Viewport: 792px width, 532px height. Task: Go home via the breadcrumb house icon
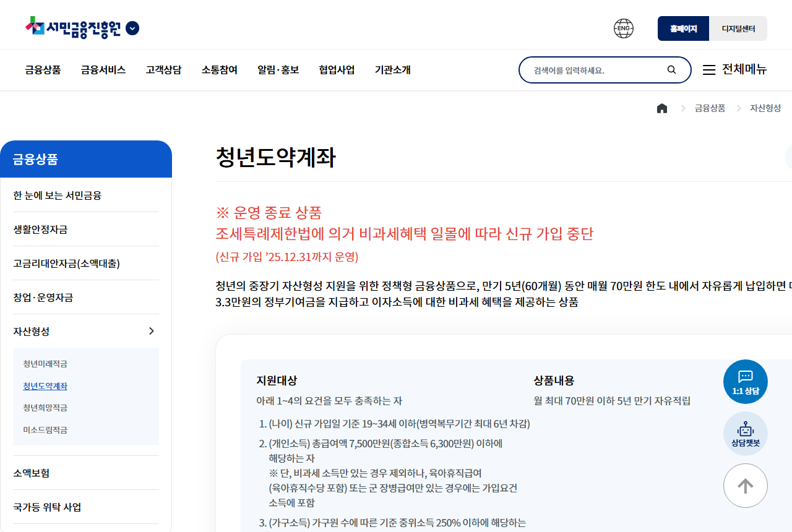coord(662,108)
